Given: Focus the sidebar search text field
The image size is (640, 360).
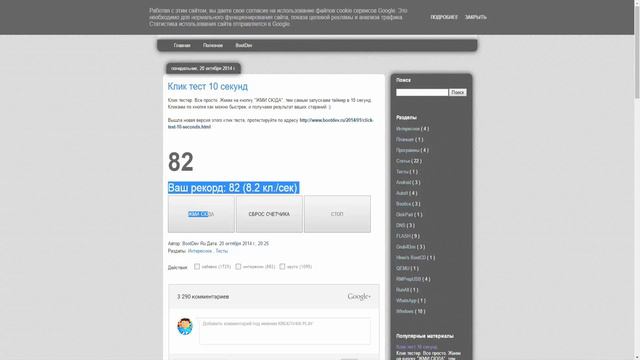Looking at the screenshot, I should 422,93.
